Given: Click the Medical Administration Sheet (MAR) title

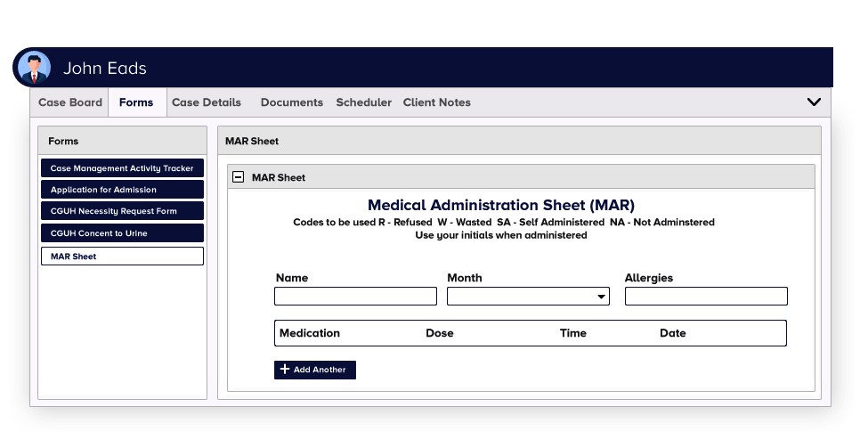Looking at the screenshot, I should click(x=501, y=205).
